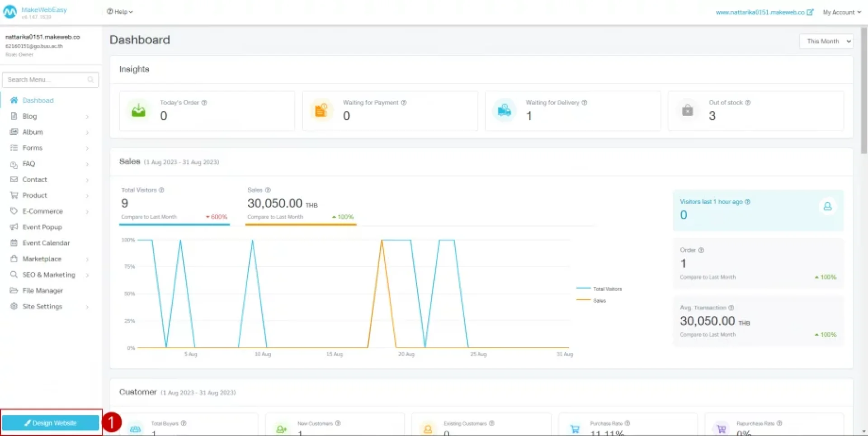The image size is (868, 436).
Task: Click the help icon beside Total Visitors
Action: point(161,190)
